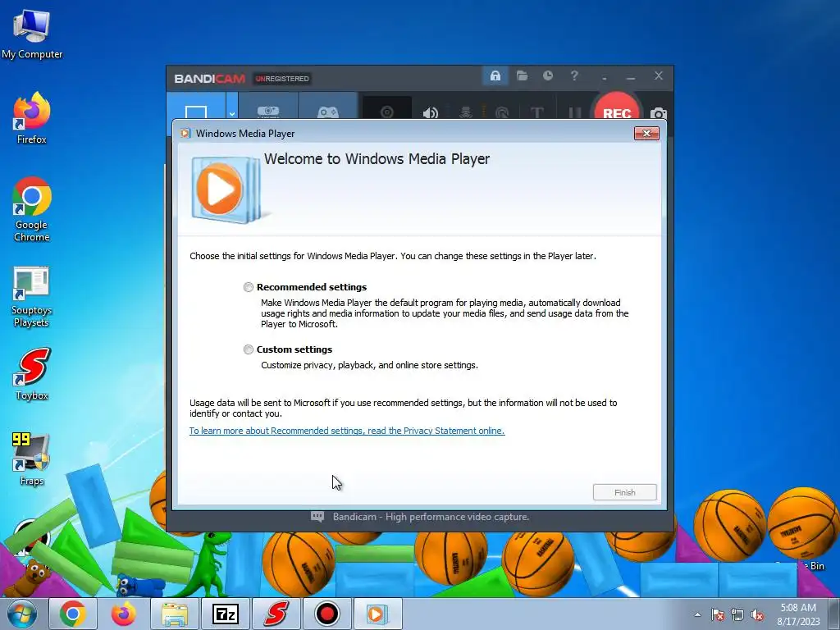Open Firefox desktop shortcut
The width and height of the screenshot is (840, 630).
(x=32, y=118)
